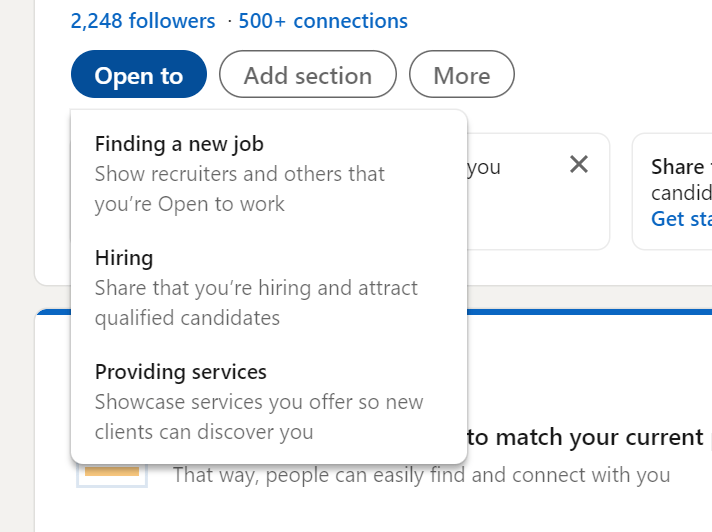Click the card text ending in "you"
The image size is (712, 532).
(484, 167)
